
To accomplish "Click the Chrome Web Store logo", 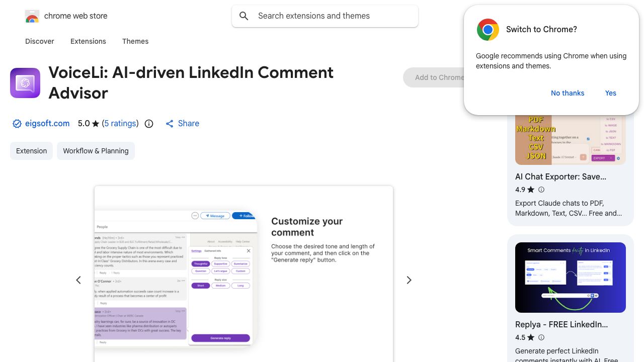I will (x=32, y=16).
